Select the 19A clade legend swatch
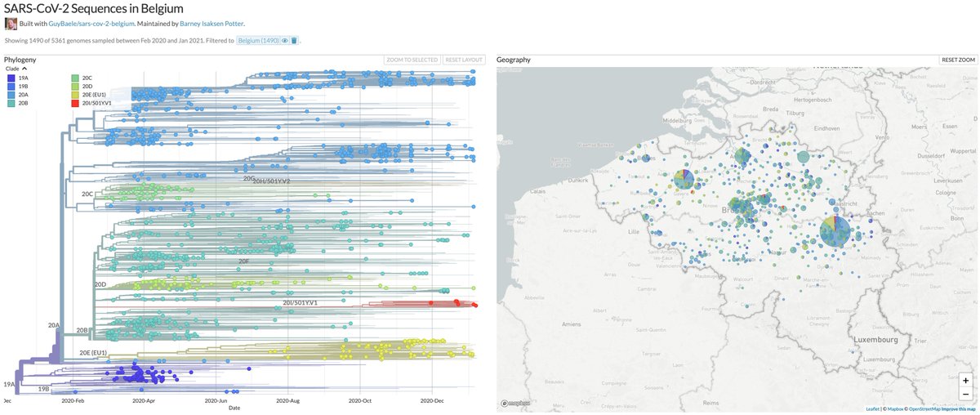Image resolution: width=980 pixels, height=415 pixels. pyautogui.click(x=11, y=78)
